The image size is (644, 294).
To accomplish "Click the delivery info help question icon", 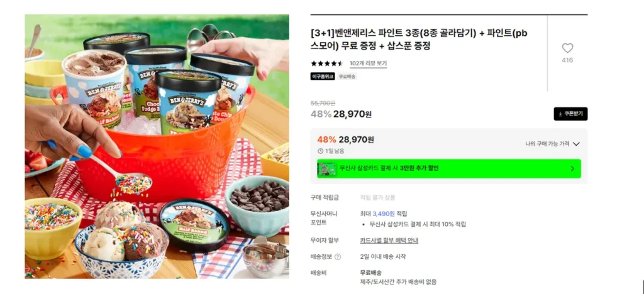I will tap(338, 257).
